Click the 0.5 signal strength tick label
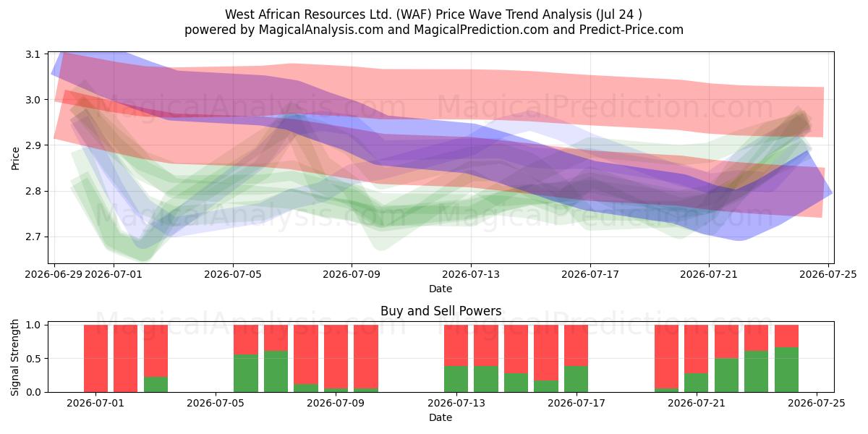Image resolution: width=868 pixels, height=434 pixels. pyautogui.click(x=35, y=359)
